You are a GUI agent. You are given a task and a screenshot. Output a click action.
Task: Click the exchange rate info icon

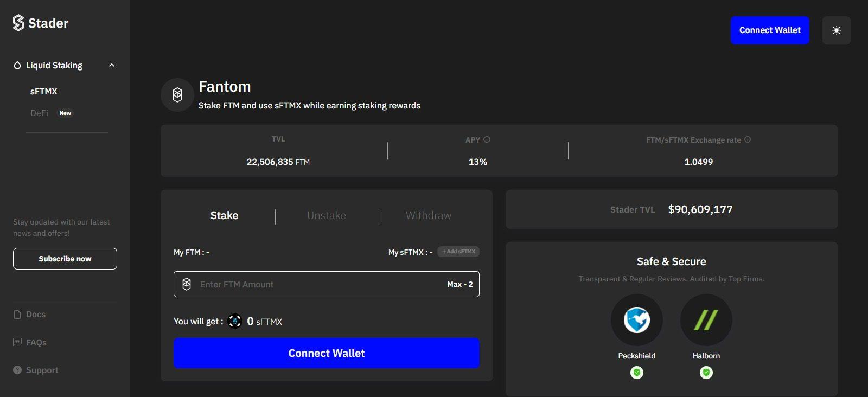click(x=748, y=139)
